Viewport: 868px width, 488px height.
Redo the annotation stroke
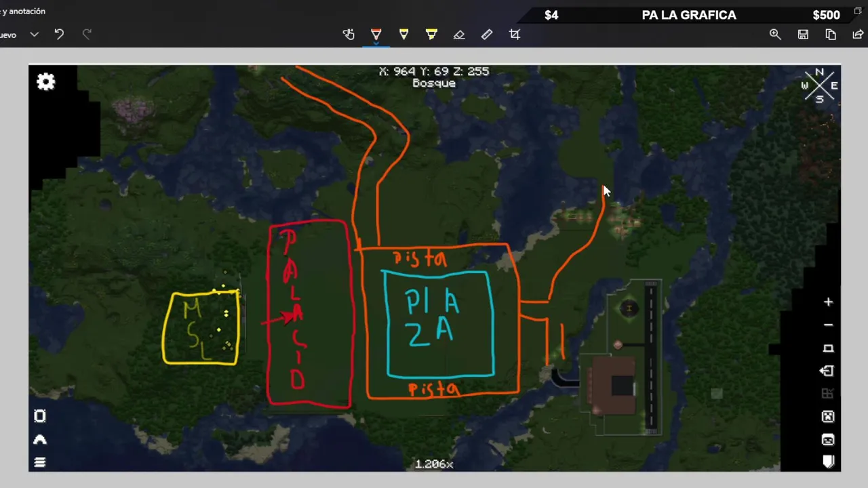87,35
